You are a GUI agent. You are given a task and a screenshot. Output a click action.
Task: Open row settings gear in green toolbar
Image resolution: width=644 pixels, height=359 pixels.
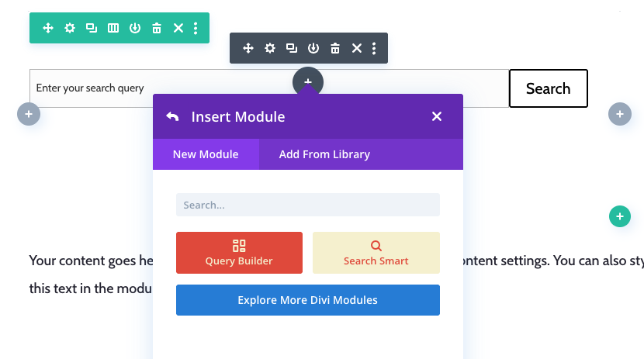pyautogui.click(x=70, y=28)
